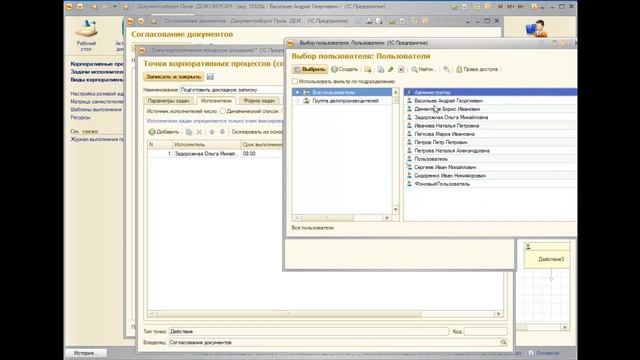The height and width of the screenshot is (360, 640).
Task: Toggle the department filter checkbox
Action: (295, 81)
